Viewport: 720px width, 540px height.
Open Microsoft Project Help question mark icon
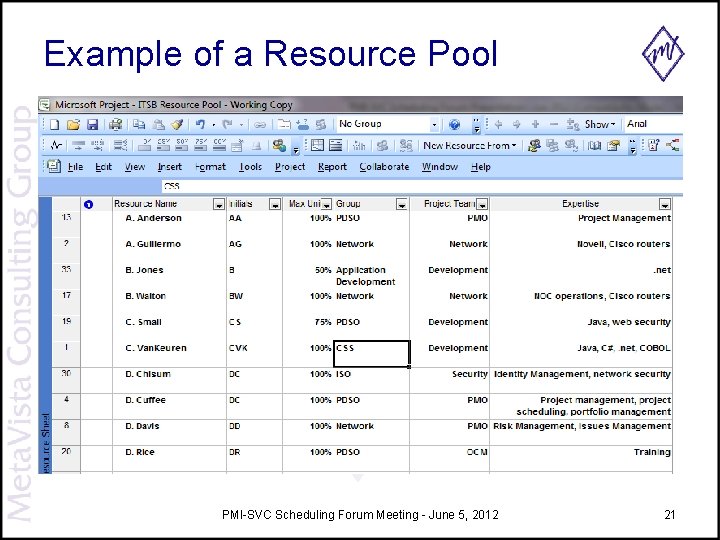(x=455, y=124)
